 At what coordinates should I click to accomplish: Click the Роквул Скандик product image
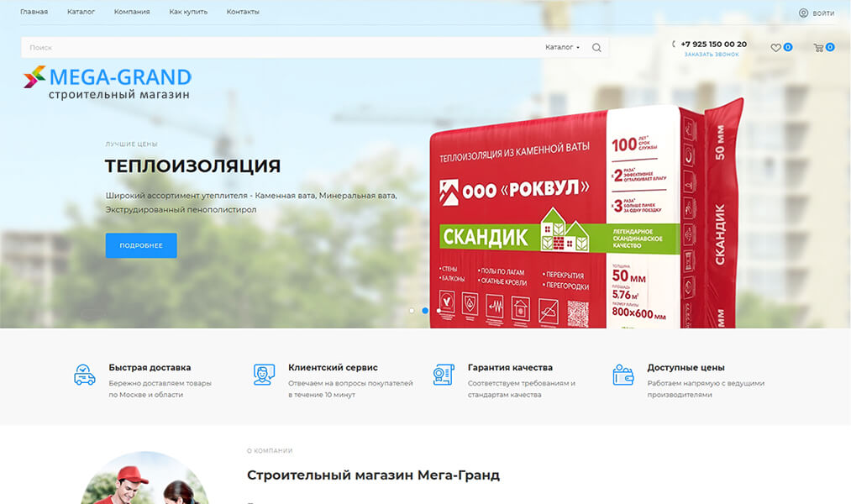[x=586, y=214]
